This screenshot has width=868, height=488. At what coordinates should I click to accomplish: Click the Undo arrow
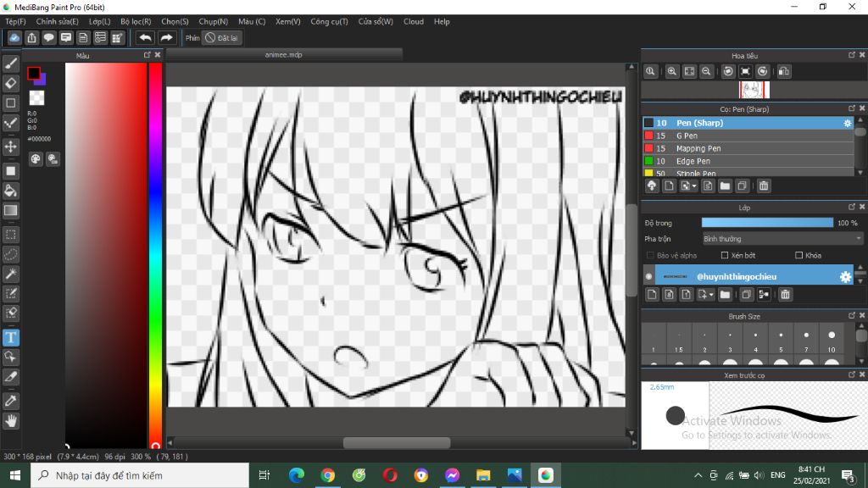pos(145,37)
